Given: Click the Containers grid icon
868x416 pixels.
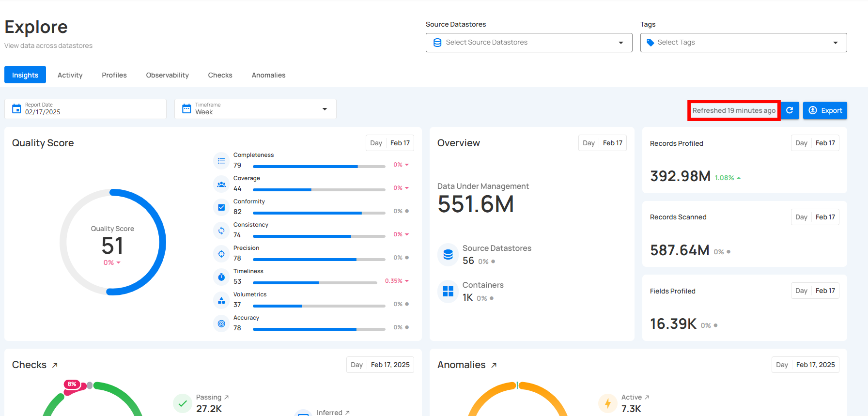Looking at the screenshot, I should 448,291.
